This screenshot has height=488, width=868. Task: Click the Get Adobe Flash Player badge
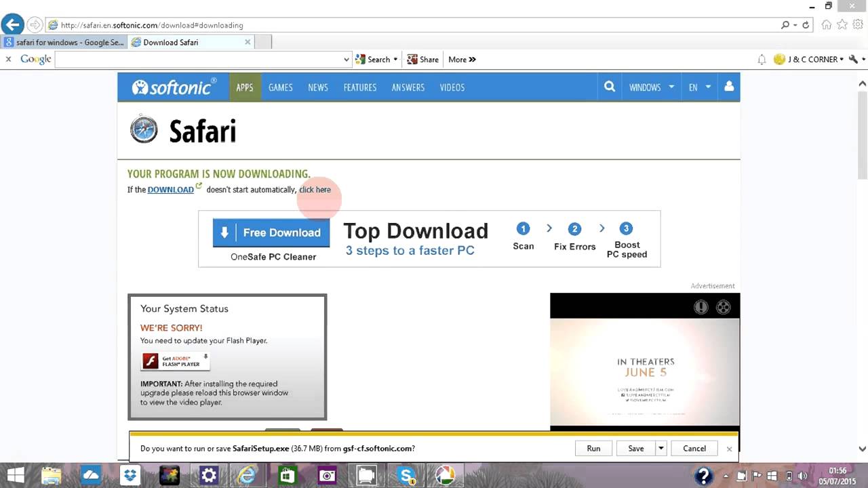point(175,361)
